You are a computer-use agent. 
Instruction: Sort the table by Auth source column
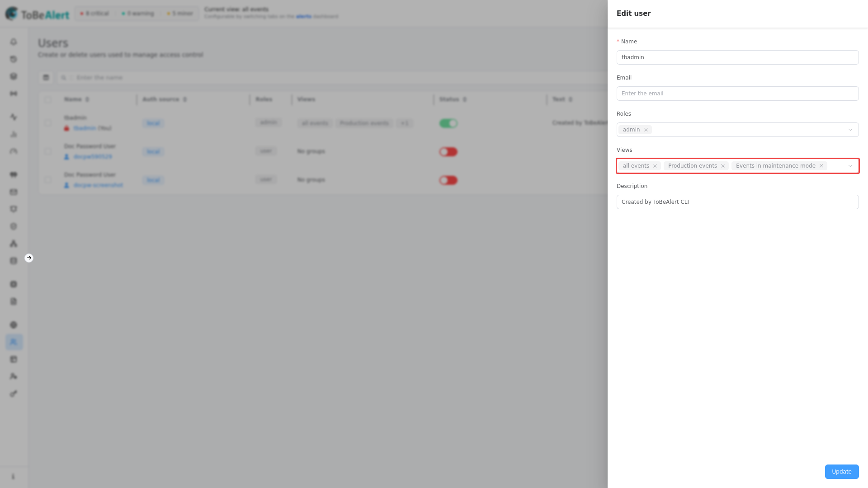coord(185,99)
